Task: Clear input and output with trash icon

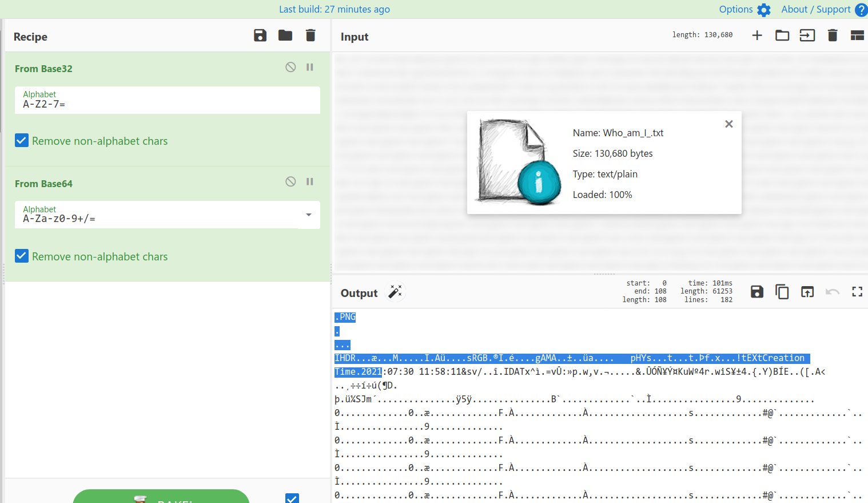Action: [833, 35]
